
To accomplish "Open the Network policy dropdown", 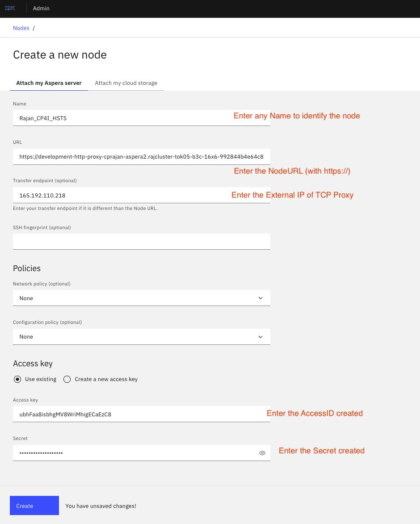I will pos(142,298).
